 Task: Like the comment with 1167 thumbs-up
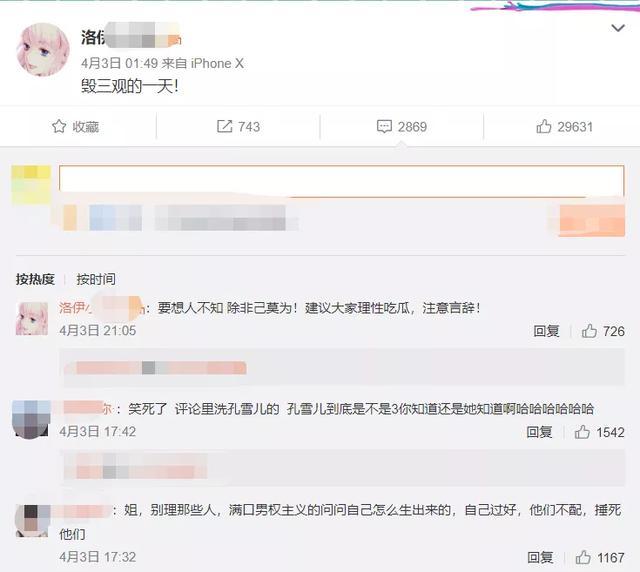coord(583,557)
